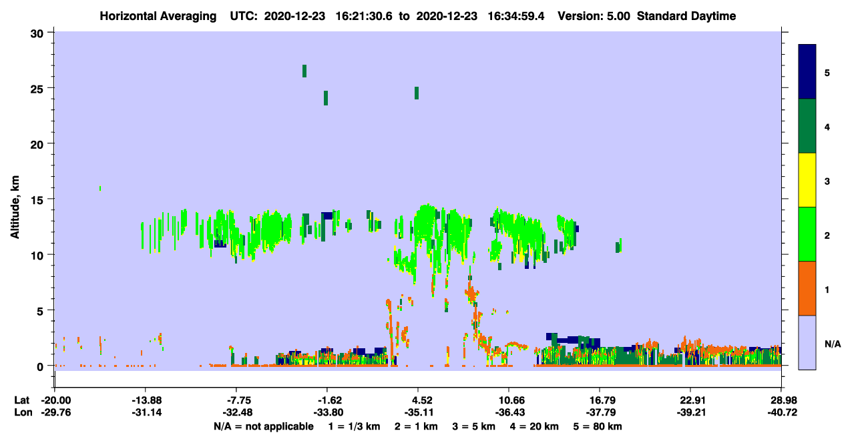Click the lavender N/A color bar segment
Image resolution: width=868 pixels, height=445 pixels.
tap(807, 342)
